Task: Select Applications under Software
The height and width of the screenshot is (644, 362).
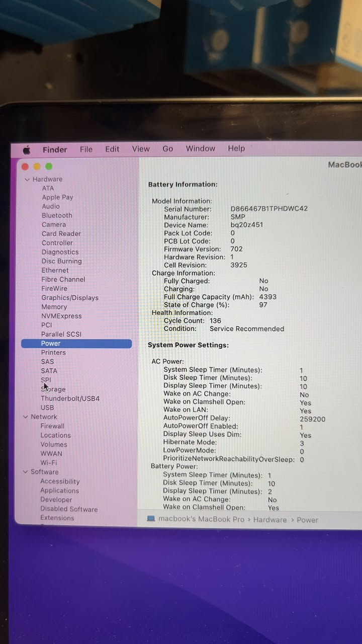Action: point(59,491)
